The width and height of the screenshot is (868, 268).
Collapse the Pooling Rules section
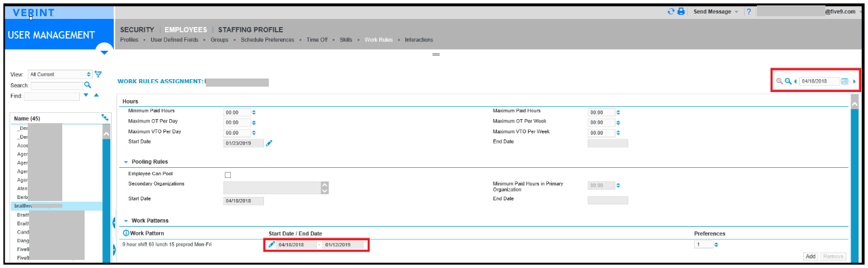coord(126,162)
